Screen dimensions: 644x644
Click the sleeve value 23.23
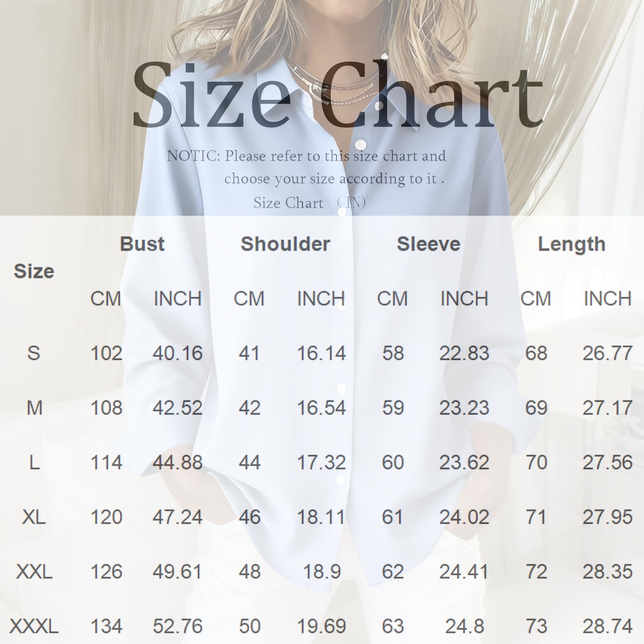tap(464, 408)
